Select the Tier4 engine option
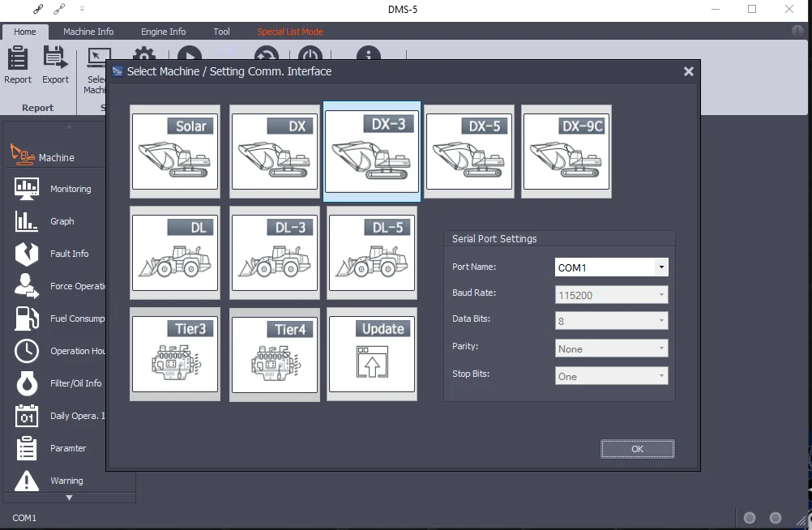This screenshot has height=530, width=812. (x=273, y=354)
